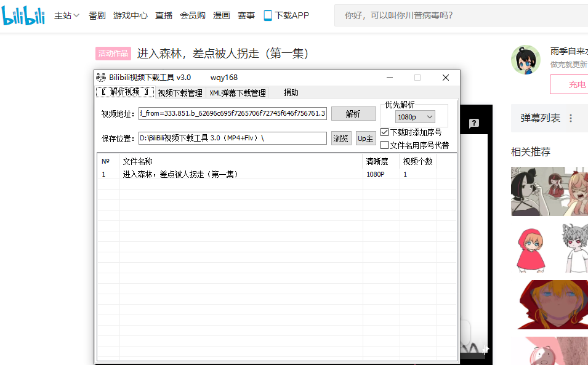The height and width of the screenshot is (365, 588).
Task: Switch to 解析视频 tab
Action: point(125,92)
